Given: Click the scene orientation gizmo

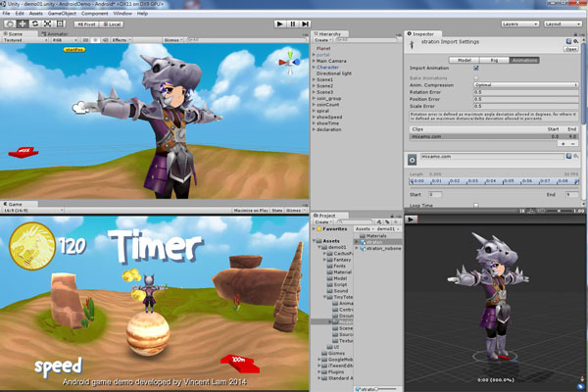Looking at the screenshot, I should coord(289,62).
